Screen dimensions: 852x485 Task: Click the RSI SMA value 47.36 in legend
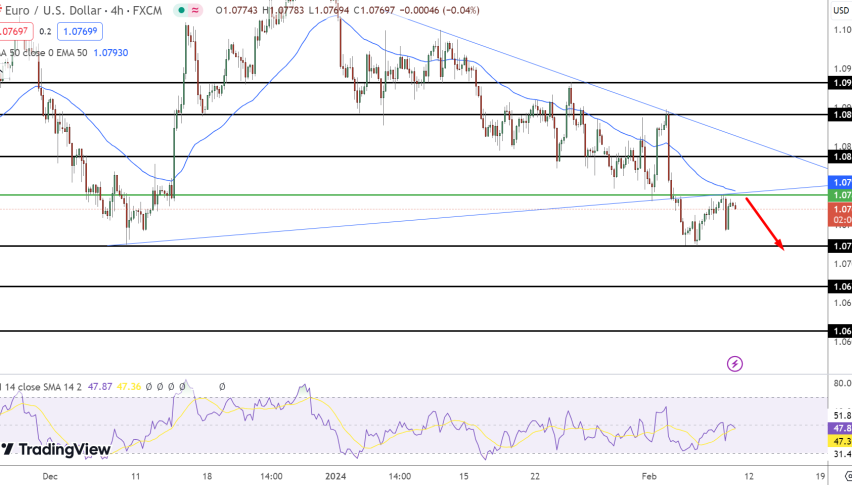(x=128, y=387)
